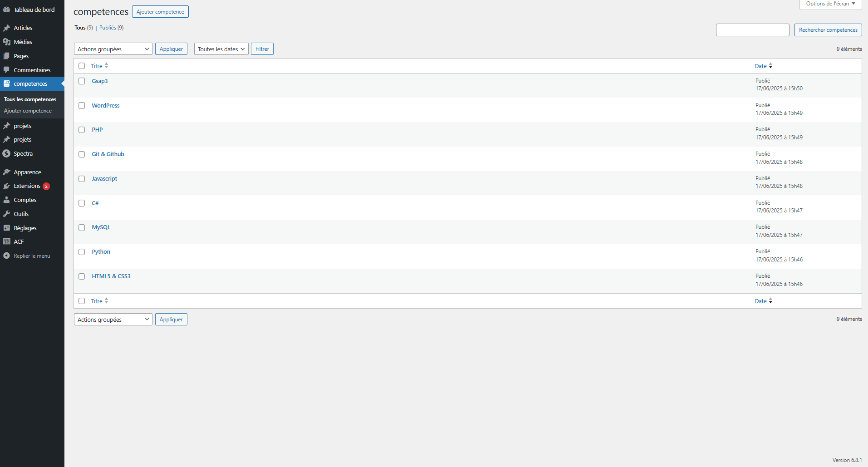The height and width of the screenshot is (467, 868).
Task: Expand the Options de l'écran panel
Action: [x=830, y=4]
